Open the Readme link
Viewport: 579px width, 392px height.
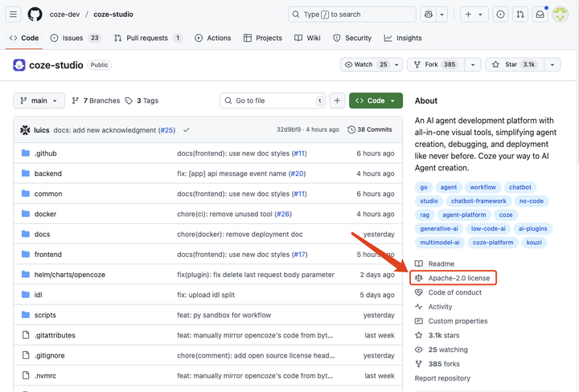click(441, 263)
